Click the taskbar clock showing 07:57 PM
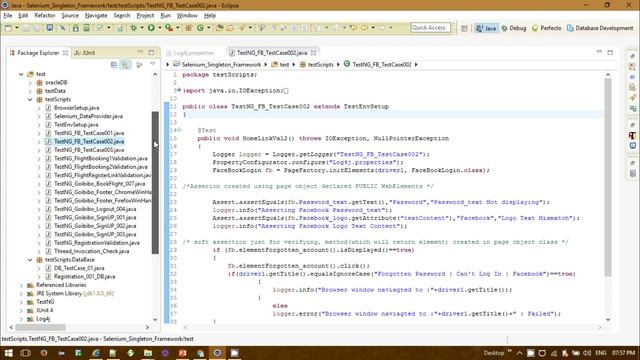The image size is (640, 360). pos(623,353)
